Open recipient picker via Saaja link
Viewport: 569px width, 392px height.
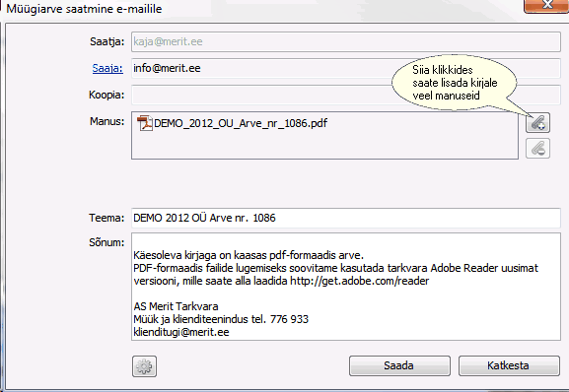107,68
